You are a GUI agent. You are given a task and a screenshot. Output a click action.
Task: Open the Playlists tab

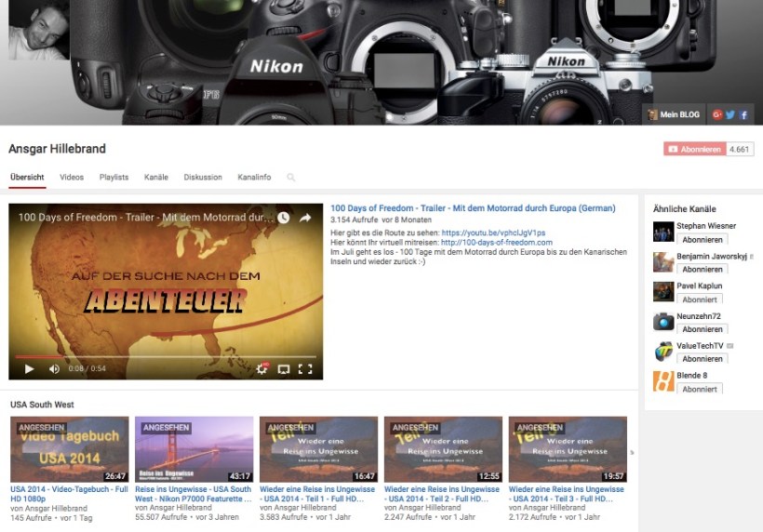(114, 178)
